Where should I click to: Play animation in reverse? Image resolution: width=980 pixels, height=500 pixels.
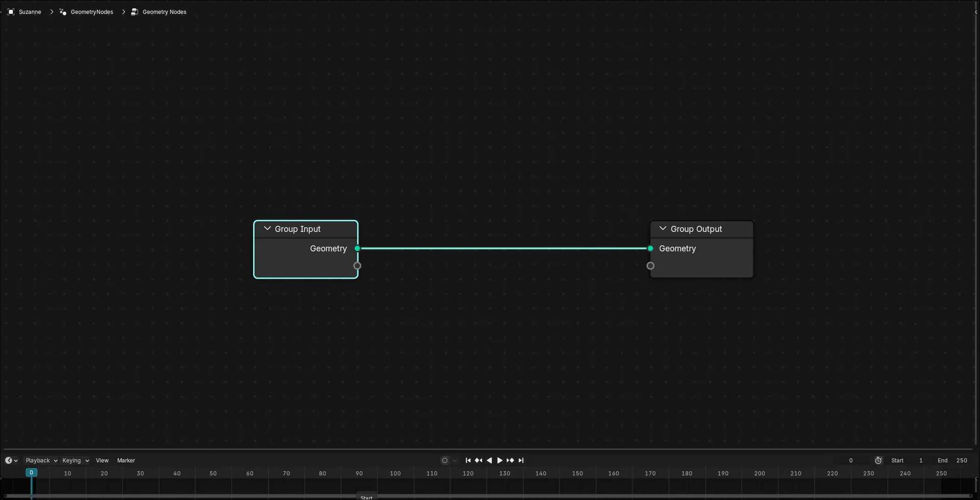pyautogui.click(x=489, y=461)
